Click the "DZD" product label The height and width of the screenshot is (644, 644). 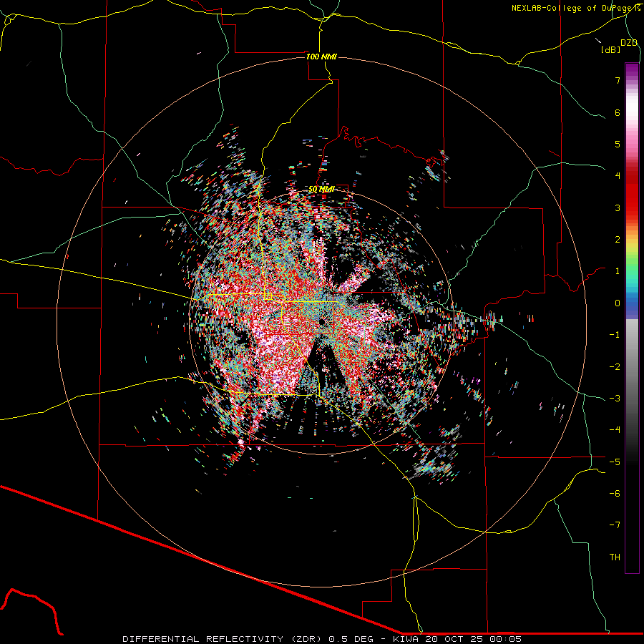[x=629, y=43]
